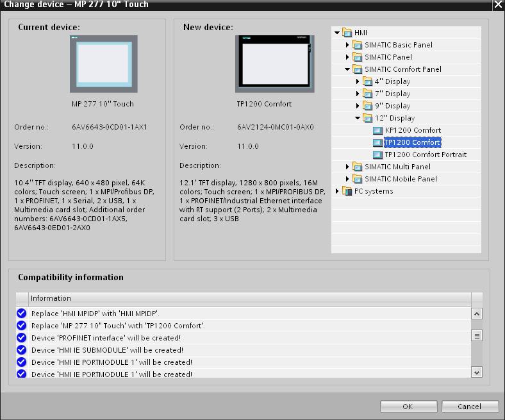The image size is (505, 420).
Task: Click the 12" Display folder icon
Action: (x=367, y=118)
